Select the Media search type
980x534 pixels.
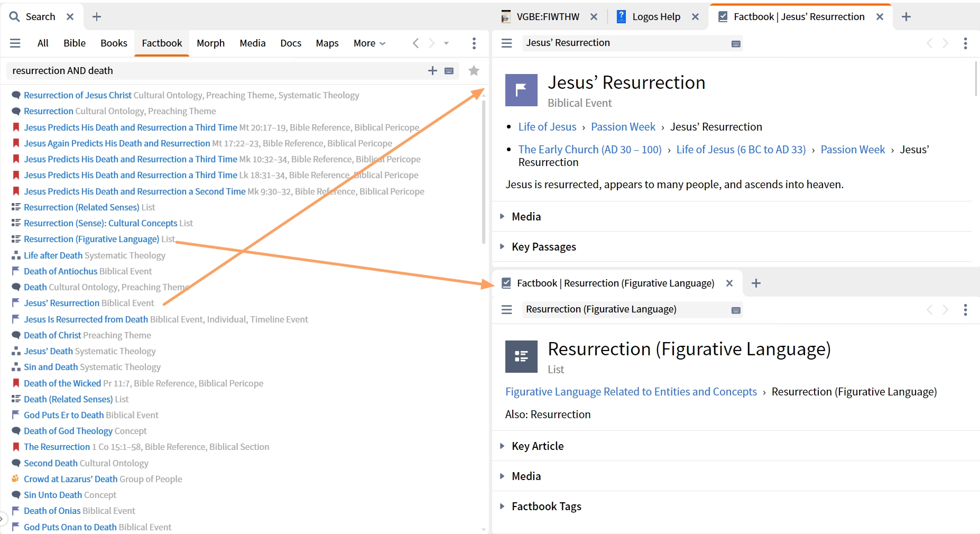253,43
